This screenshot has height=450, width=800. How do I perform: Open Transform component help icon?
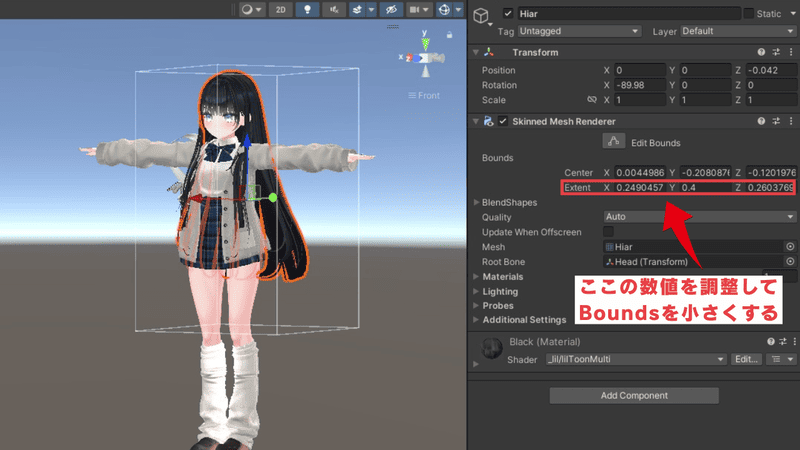[x=759, y=52]
